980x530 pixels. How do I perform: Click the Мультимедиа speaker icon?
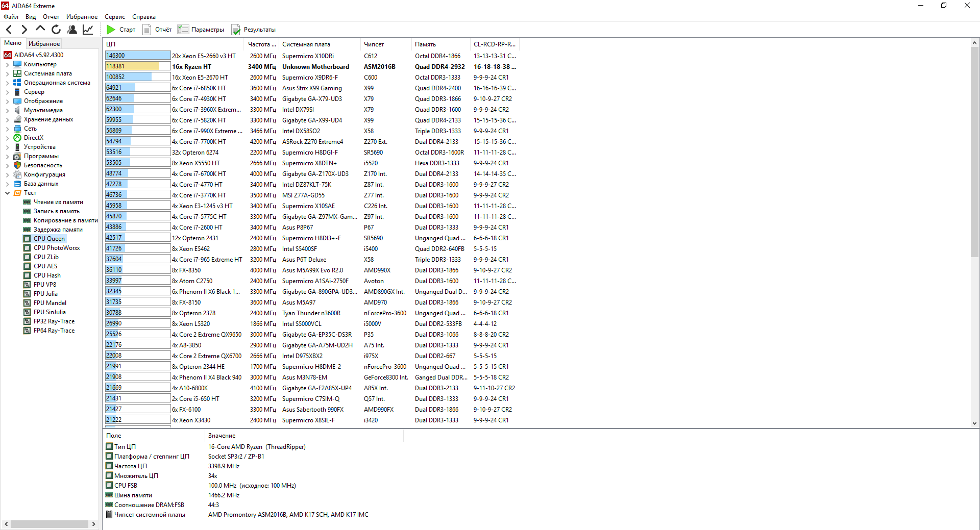click(17, 110)
